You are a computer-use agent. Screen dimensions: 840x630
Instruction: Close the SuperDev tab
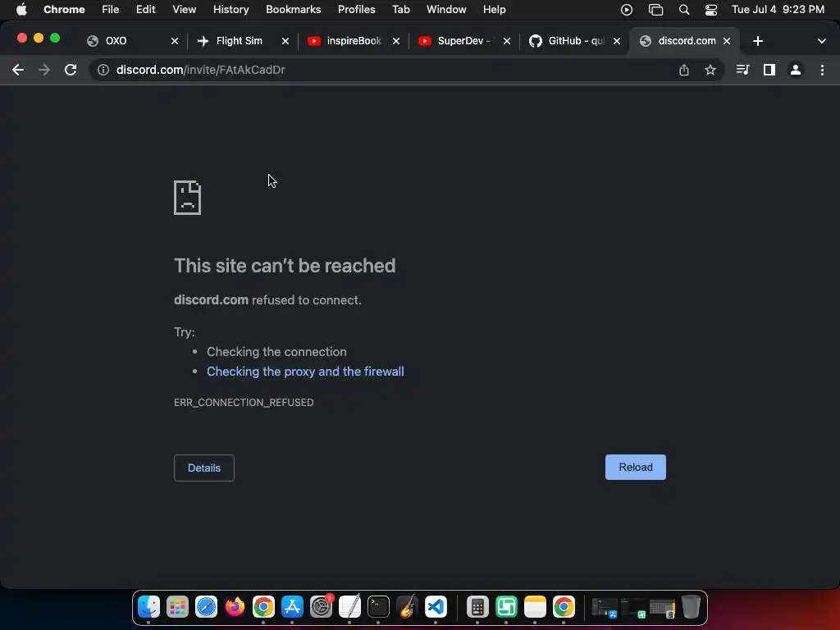[x=507, y=41]
